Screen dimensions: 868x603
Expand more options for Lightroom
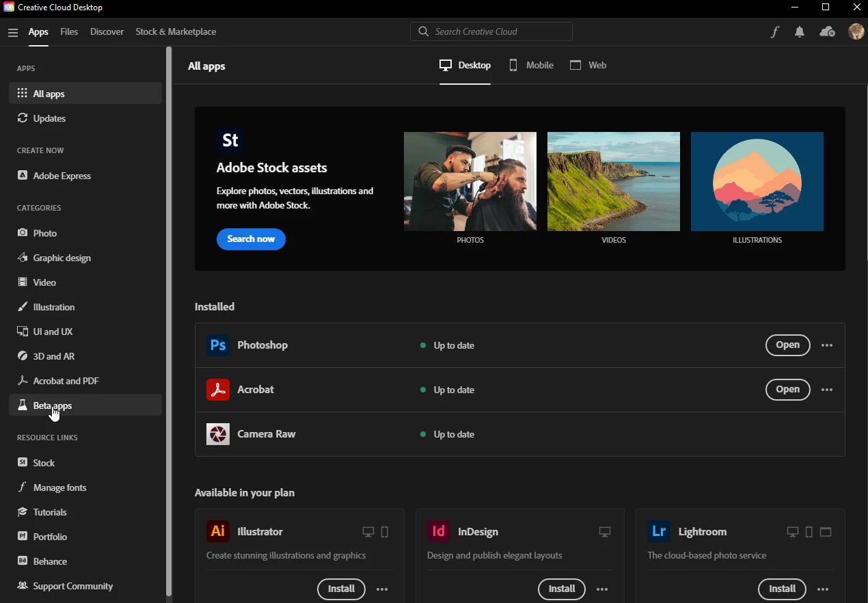(823, 589)
